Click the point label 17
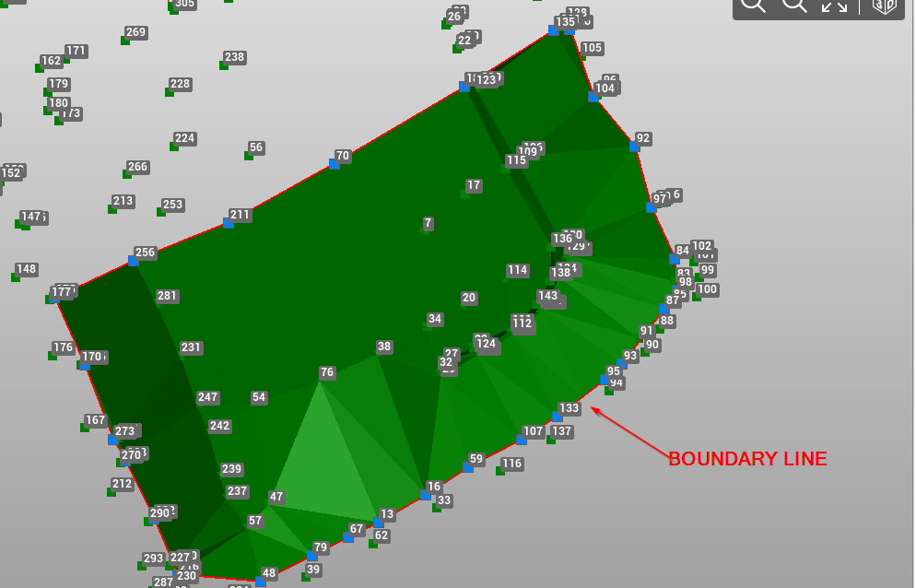The width and height of the screenshot is (916, 588). click(x=474, y=185)
